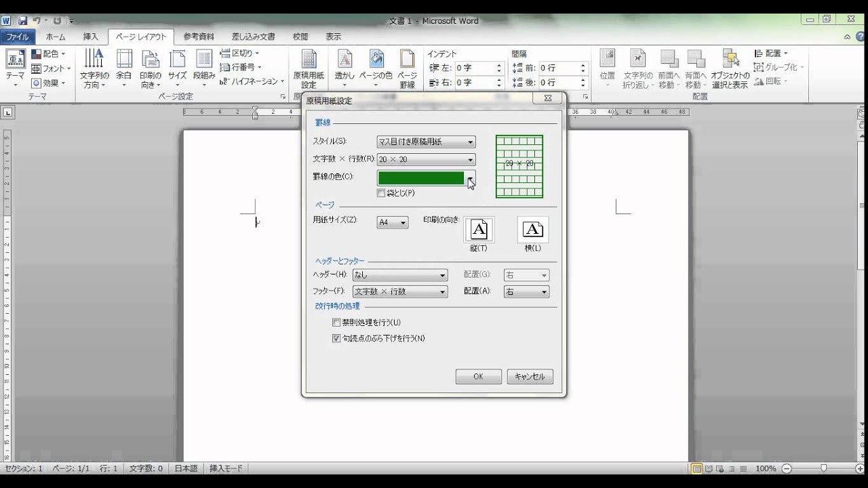The height and width of the screenshot is (488, 868).
Task: Increase the 前 spacing stepper
Action: point(583,66)
